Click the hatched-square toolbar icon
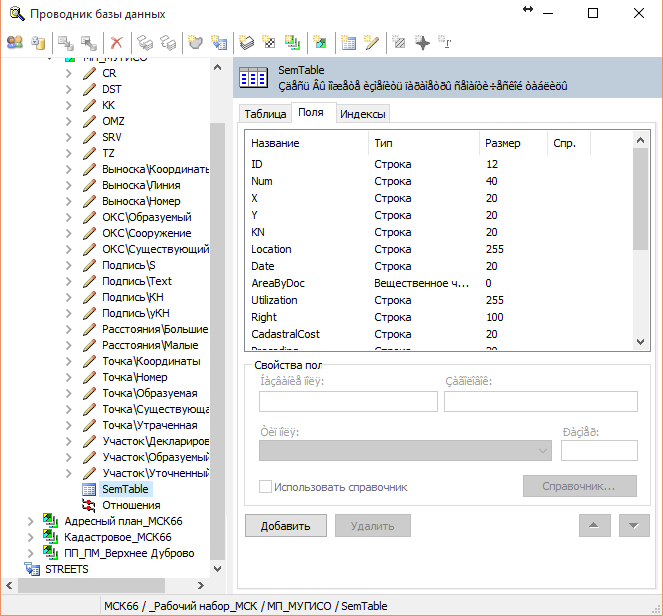This screenshot has height=616, width=663. coord(398,42)
